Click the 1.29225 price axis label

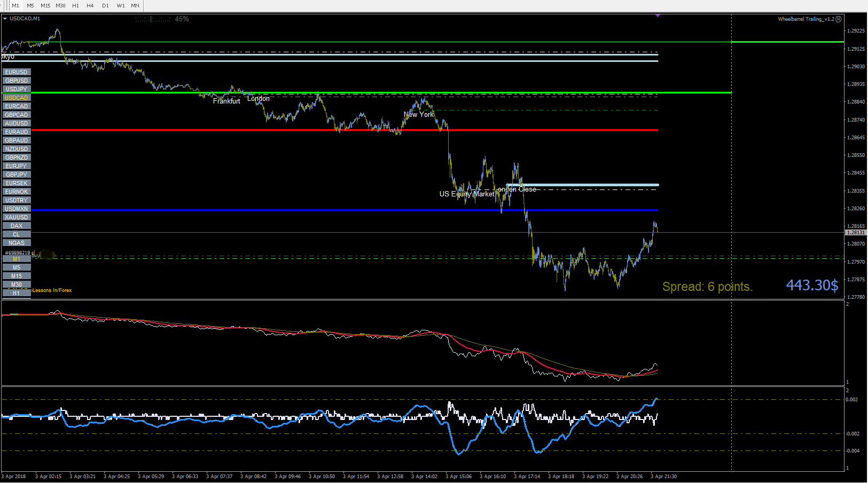tap(856, 31)
